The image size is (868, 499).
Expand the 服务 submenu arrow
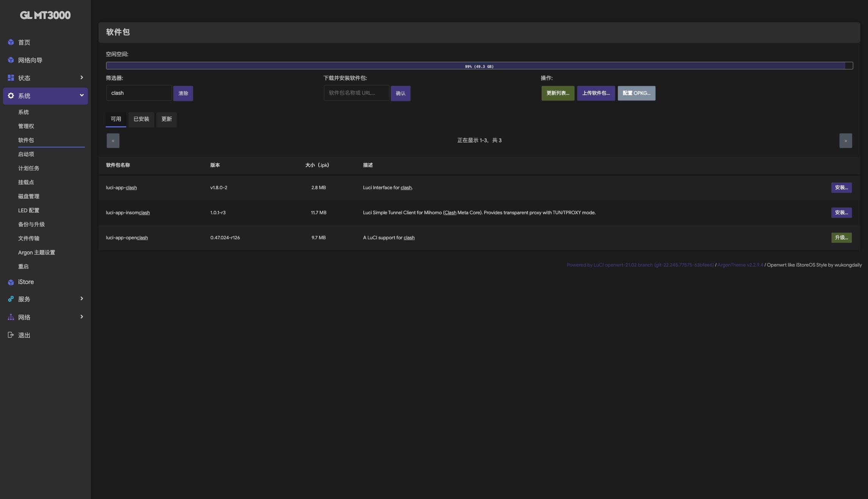[x=81, y=299]
